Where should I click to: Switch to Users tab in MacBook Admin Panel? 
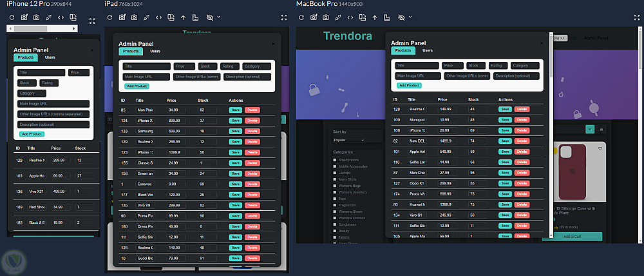point(428,50)
